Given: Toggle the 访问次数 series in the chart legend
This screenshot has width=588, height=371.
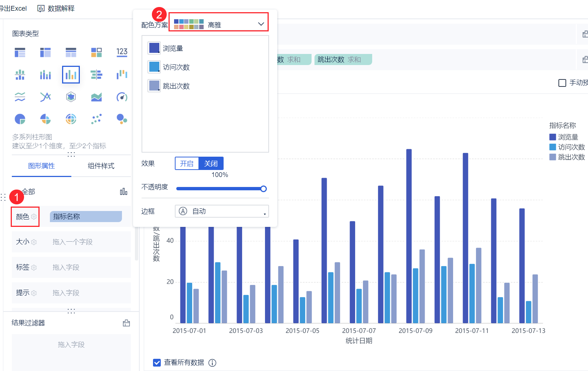Looking at the screenshot, I should 567,147.
